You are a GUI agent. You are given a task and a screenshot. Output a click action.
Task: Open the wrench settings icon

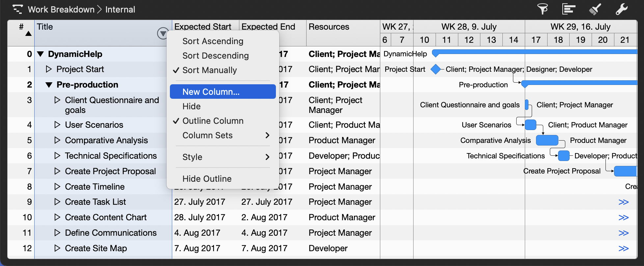click(622, 9)
